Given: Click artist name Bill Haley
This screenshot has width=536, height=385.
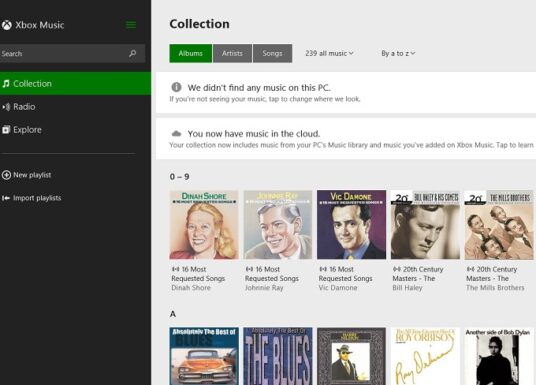Looking at the screenshot, I should (x=407, y=288).
